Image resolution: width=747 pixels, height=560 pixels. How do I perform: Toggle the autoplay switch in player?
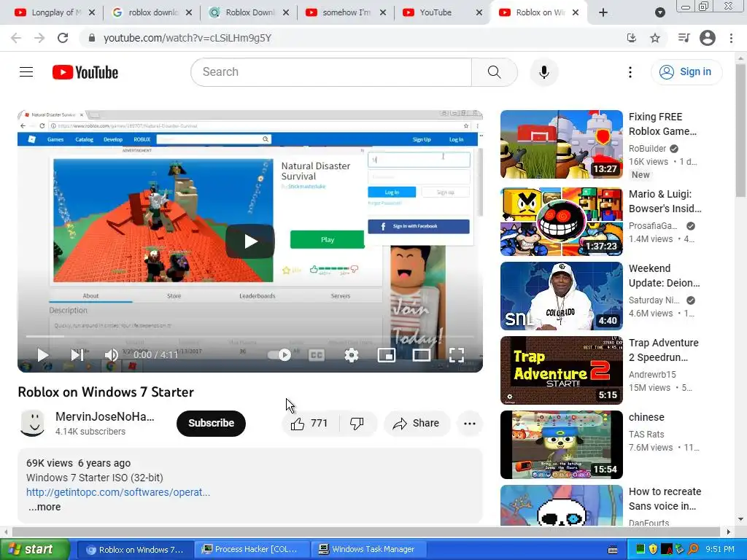[279, 355]
